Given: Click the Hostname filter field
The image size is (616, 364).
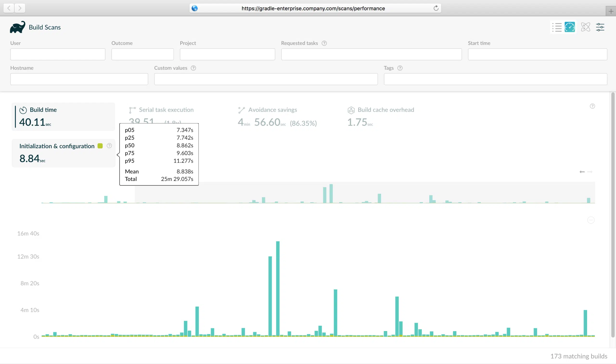Looking at the screenshot, I should pos(79,79).
